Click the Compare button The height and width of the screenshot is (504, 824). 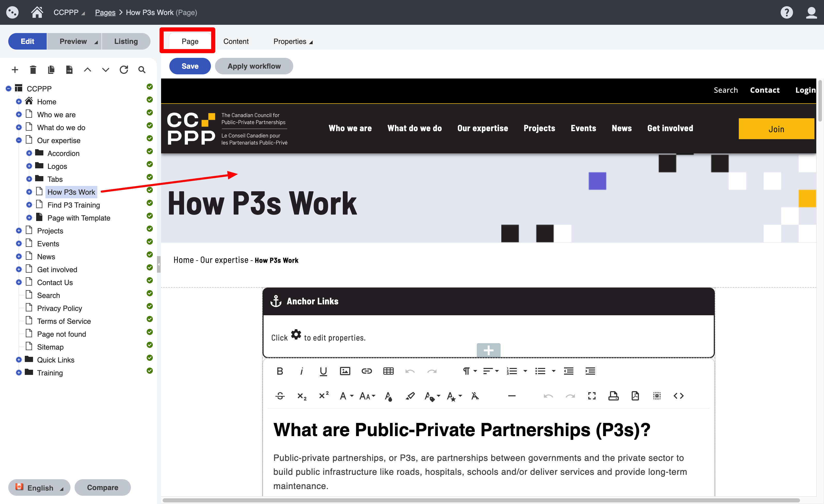click(103, 487)
